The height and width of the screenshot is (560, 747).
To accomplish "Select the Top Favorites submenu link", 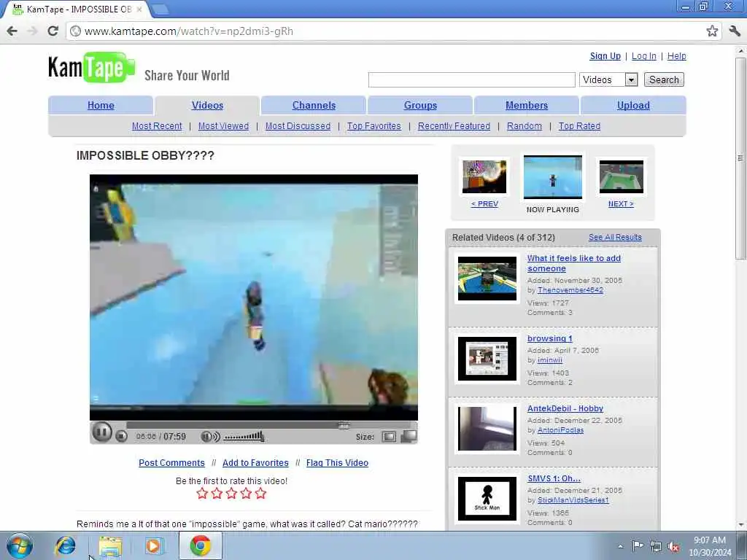I will tap(374, 125).
